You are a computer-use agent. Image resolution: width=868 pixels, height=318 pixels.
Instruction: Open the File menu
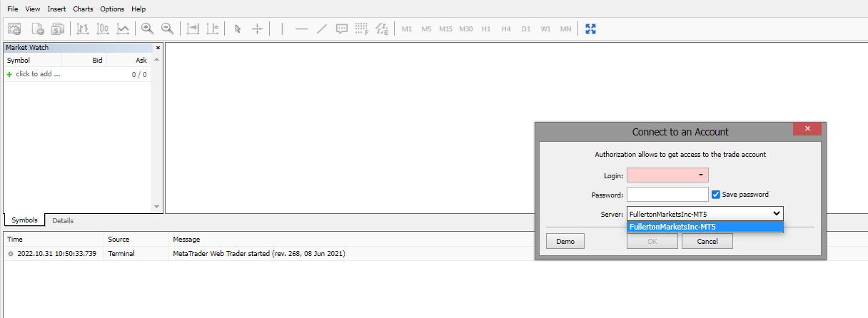[x=13, y=9]
